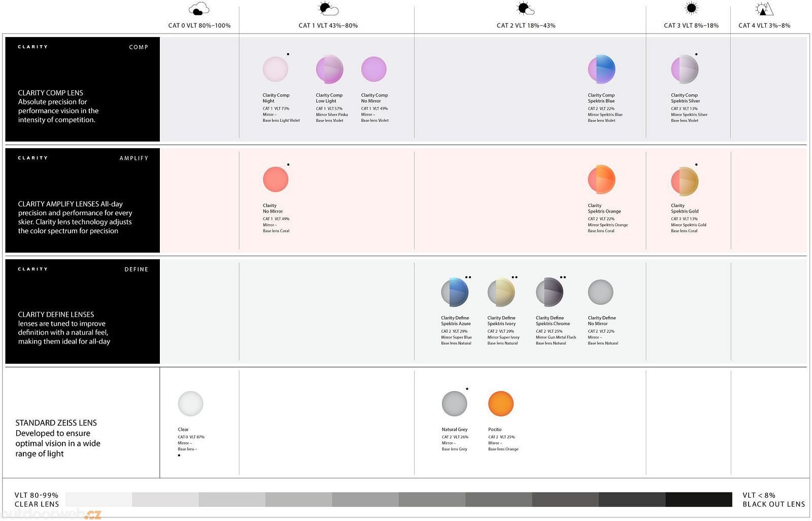The width and height of the screenshot is (812, 521).
Task: Click the CAT 1 partly cloudy icon
Action: point(328,9)
